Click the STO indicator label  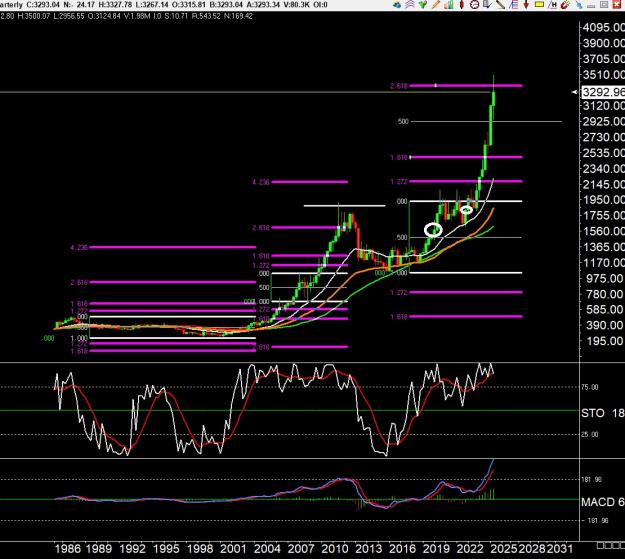click(593, 413)
